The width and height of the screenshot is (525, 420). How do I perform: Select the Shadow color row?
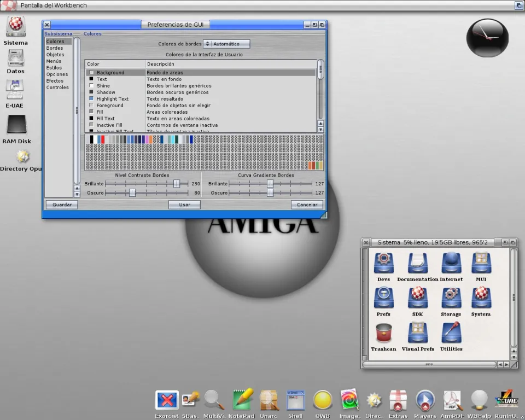pyautogui.click(x=106, y=92)
